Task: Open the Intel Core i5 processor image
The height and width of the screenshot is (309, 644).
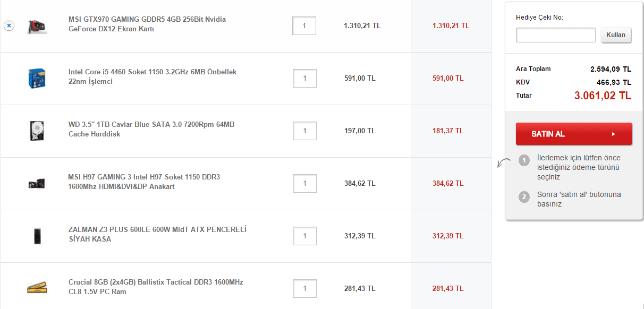Action: point(37,78)
